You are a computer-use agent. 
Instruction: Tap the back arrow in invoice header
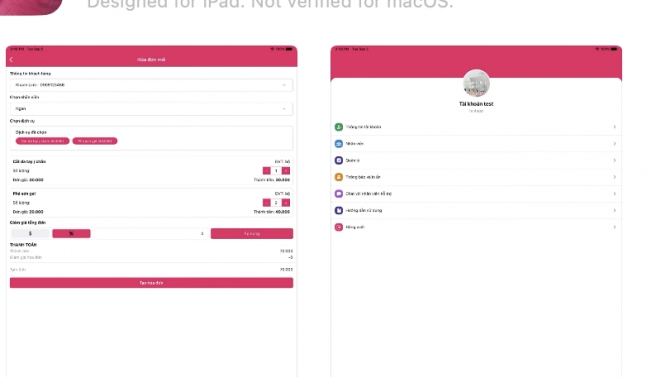12,60
